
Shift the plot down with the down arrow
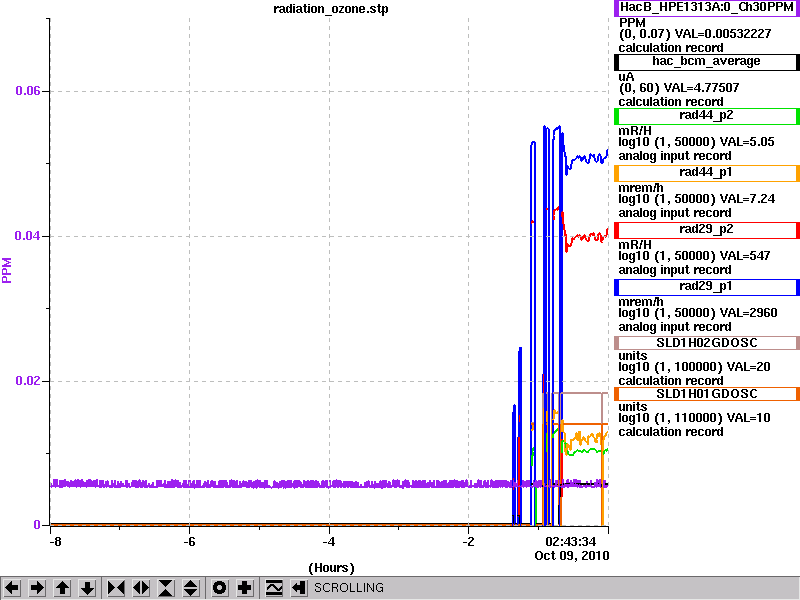88,588
